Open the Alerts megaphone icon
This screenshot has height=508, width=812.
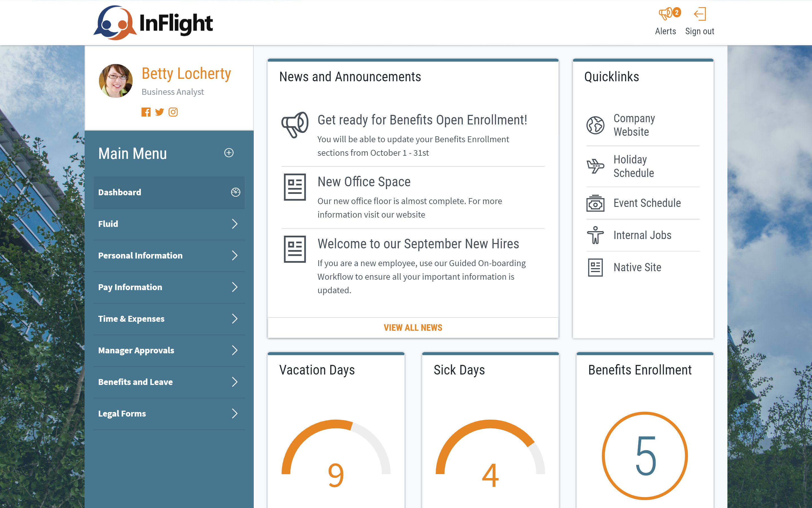[x=665, y=14]
